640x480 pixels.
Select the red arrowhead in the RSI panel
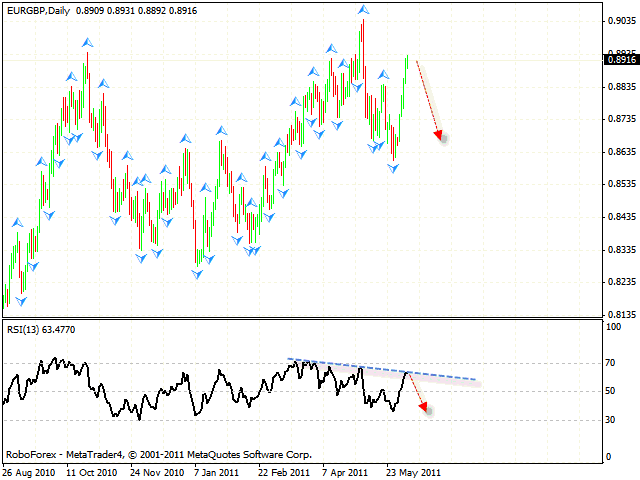[x=426, y=406]
